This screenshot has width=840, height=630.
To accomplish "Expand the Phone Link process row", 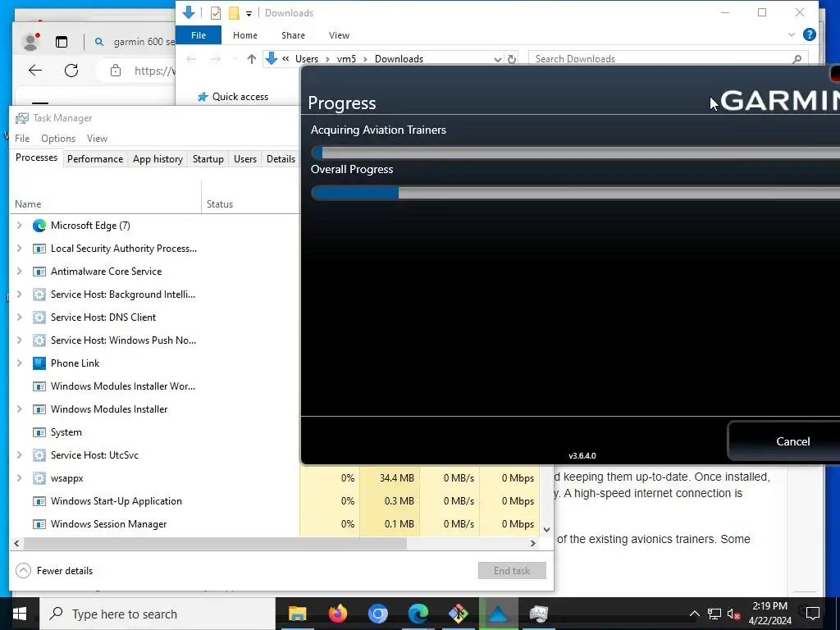I will 20,363.
